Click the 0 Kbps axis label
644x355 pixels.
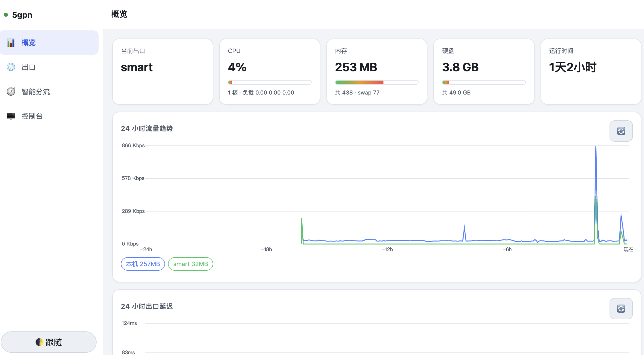[x=130, y=244]
